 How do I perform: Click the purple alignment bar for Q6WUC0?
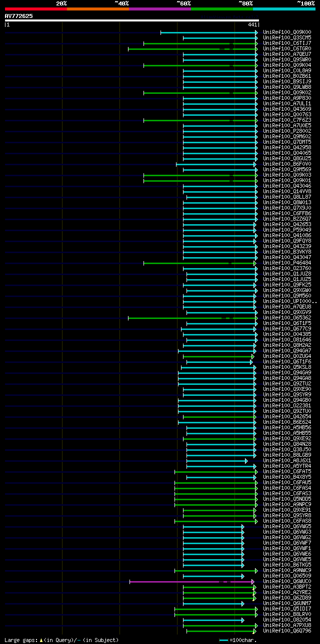click(192, 582)
